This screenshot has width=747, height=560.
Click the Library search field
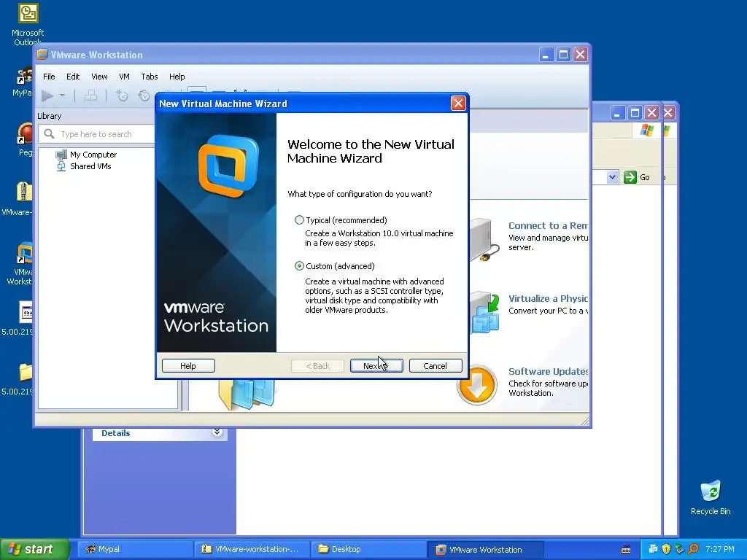coord(97,134)
